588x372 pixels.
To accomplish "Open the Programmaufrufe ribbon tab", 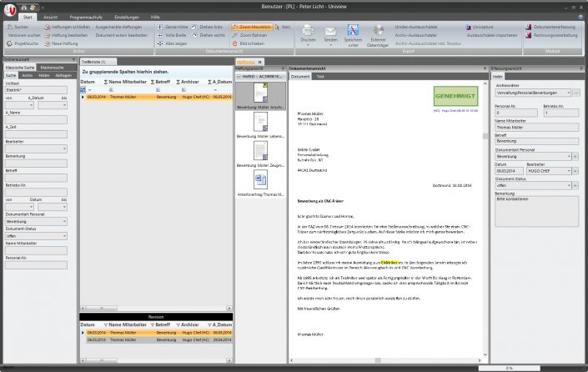I will pos(86,18).
